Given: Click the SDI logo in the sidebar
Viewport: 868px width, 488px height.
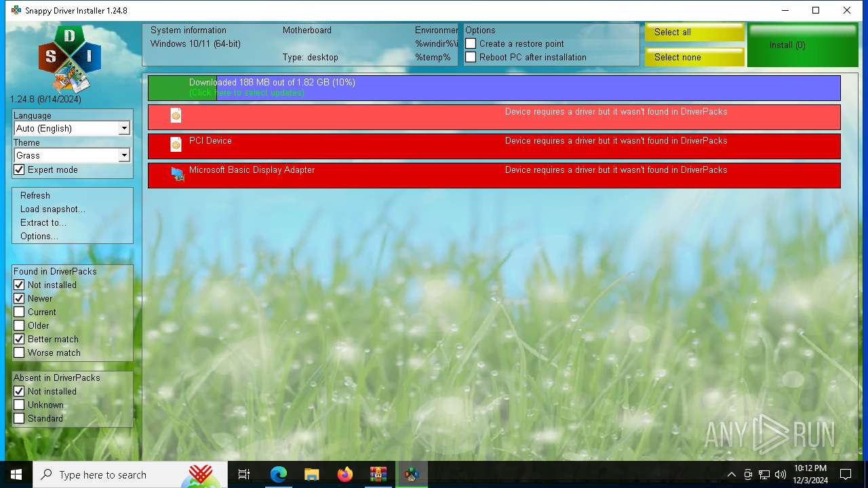Looking at the screenshot, I should click(70, 59).
